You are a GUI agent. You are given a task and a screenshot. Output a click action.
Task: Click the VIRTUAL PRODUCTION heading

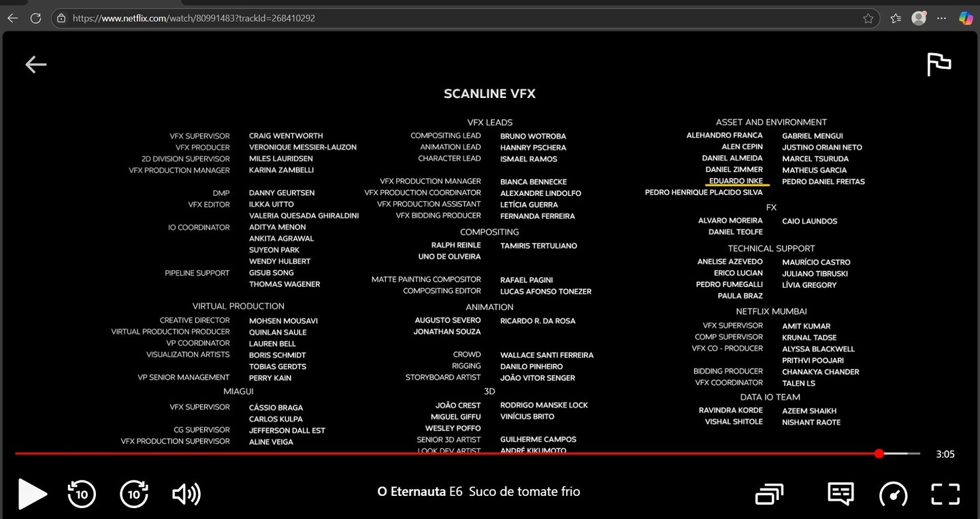click(238, 306)
